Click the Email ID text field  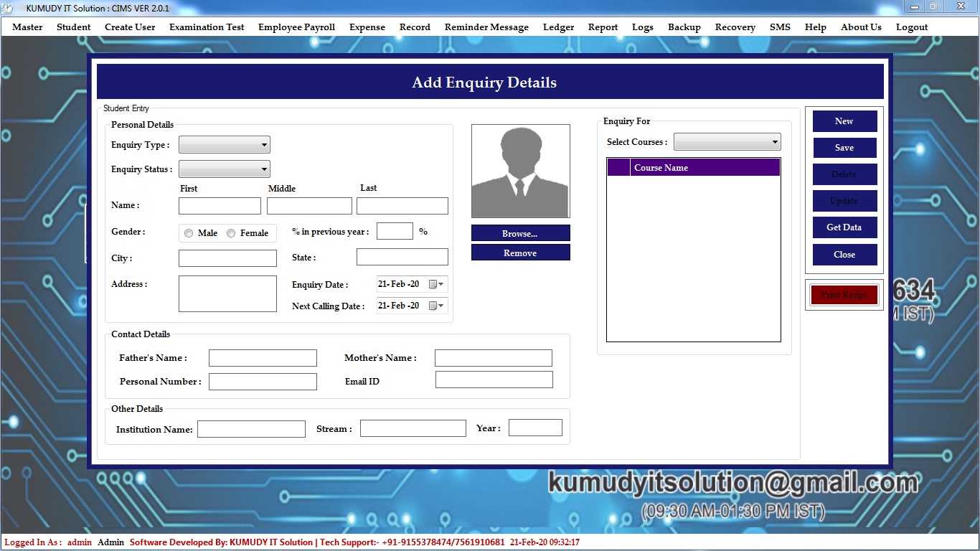494,380
